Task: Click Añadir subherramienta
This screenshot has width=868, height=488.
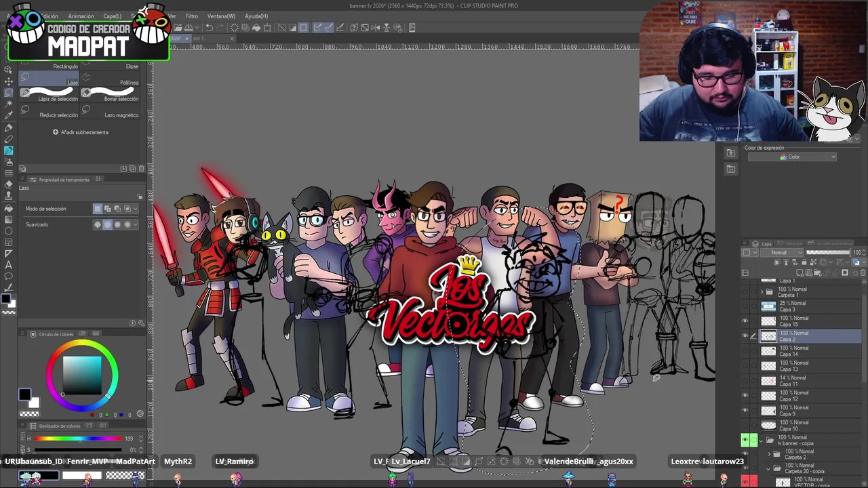Action: pos(80,132)
